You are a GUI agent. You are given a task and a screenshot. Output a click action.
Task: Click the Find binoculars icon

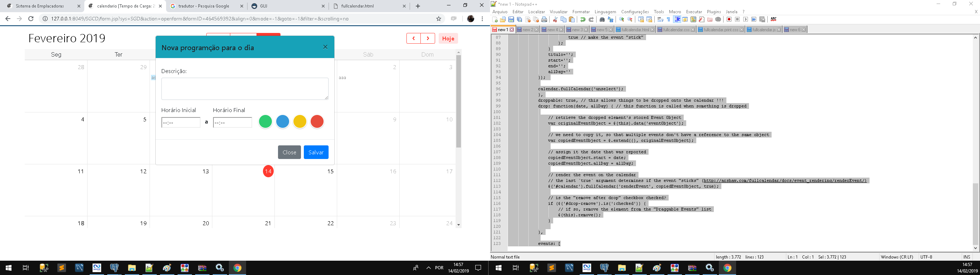(602, 19)
